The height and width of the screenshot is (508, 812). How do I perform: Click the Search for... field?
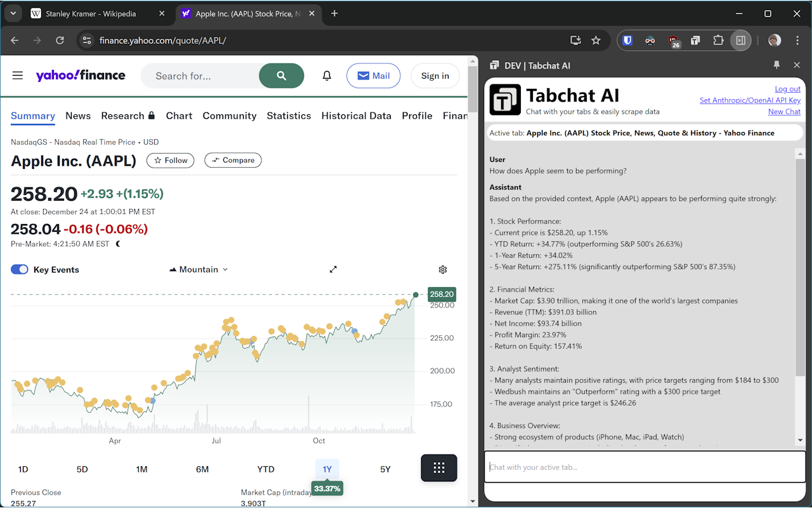(x=200, y=76)
